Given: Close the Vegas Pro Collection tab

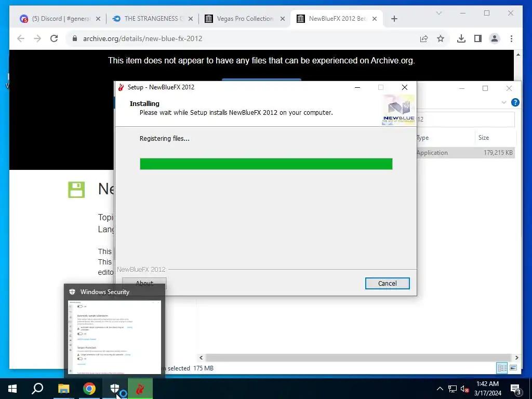Looking at the screenshot, I should [x=283, y=19].
